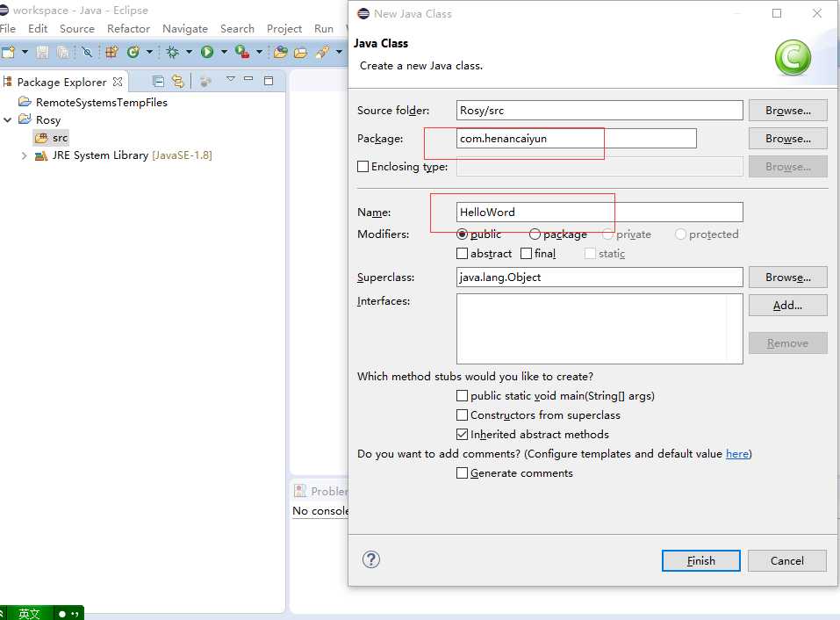Image resolution: width=840 pixels, height=620 pixels.
Task: Click the Debug bug icon
Action: [x=173, y=52]
